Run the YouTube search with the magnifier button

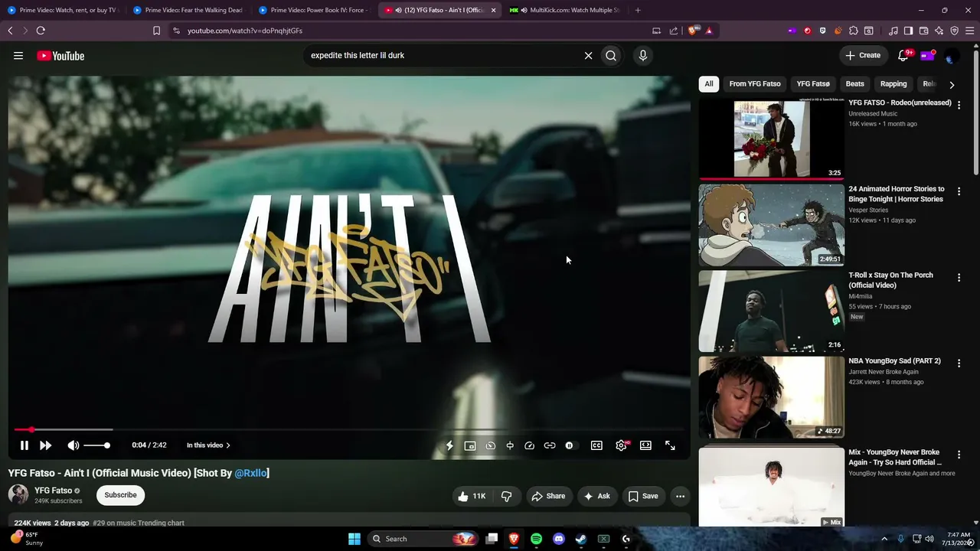(x=611, y=55)
